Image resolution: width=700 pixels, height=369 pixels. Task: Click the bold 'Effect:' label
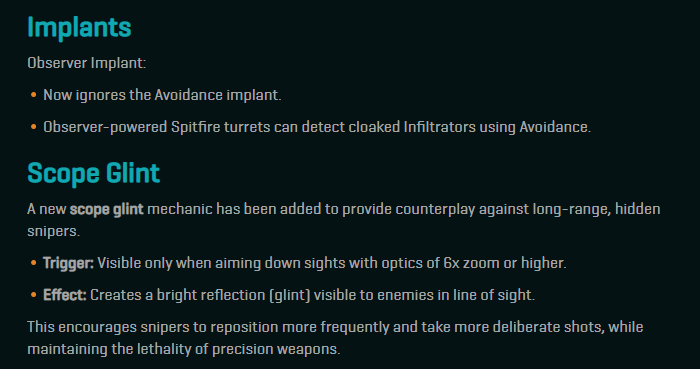(x=65, y=295)
